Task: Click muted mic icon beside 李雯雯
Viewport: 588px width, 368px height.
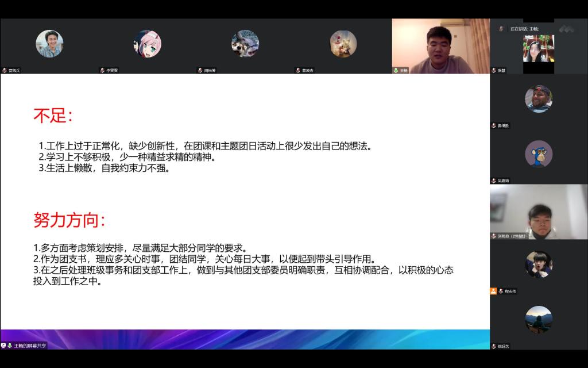Action: pos(102,71)
